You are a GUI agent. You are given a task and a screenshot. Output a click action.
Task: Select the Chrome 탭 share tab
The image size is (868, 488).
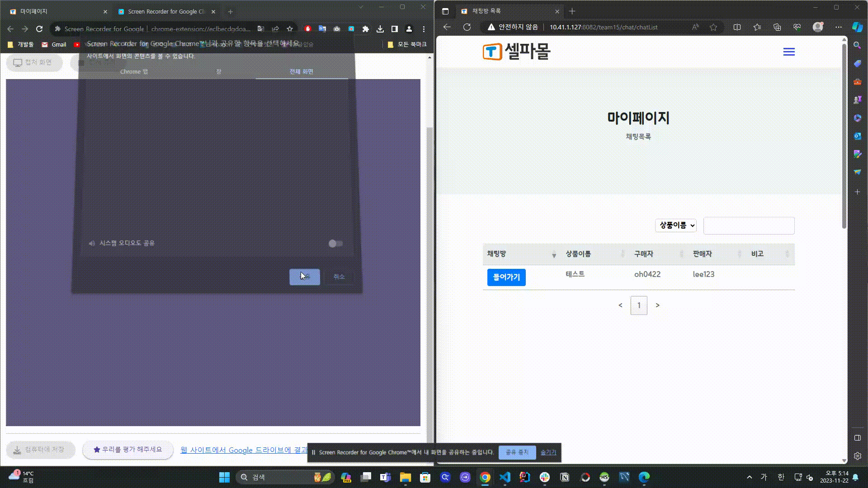[x=134, y=72]
